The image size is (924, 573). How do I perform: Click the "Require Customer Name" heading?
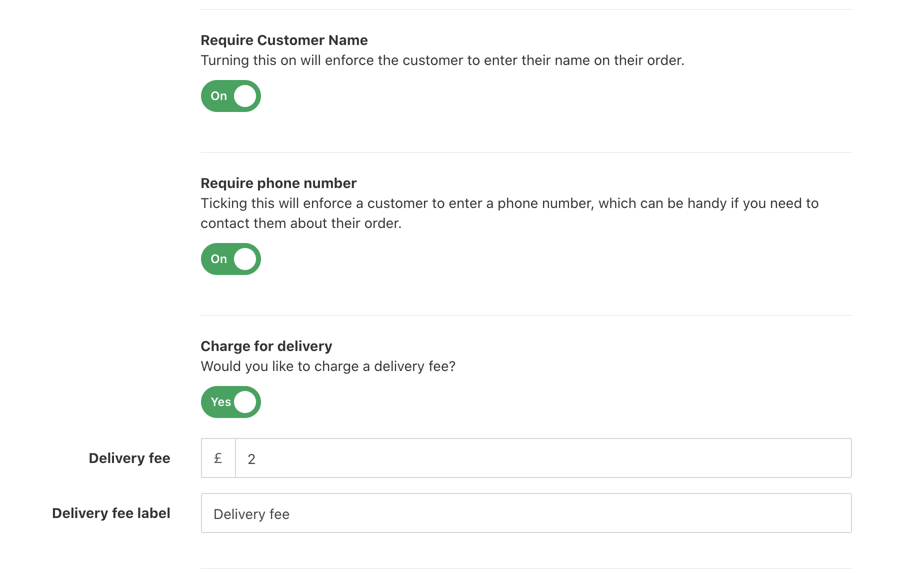284,40
